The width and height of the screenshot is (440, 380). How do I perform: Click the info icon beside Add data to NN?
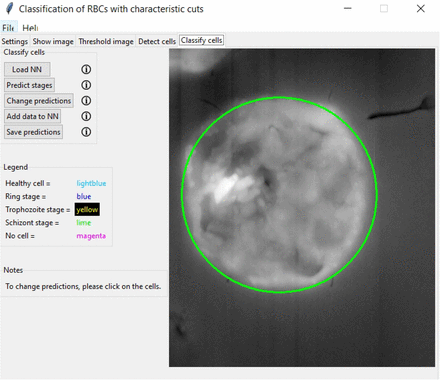[86, 116]
